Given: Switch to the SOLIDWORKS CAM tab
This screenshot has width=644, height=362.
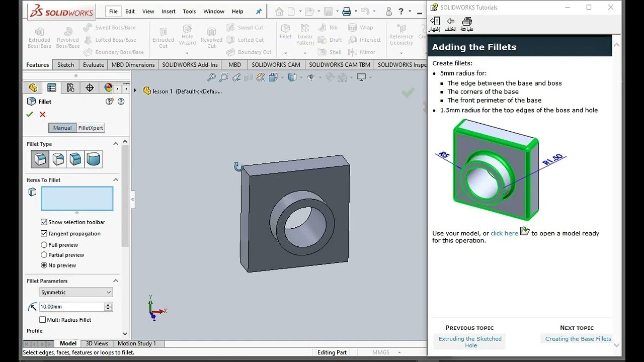Looking at the screenshot, I should click(276, 65).
